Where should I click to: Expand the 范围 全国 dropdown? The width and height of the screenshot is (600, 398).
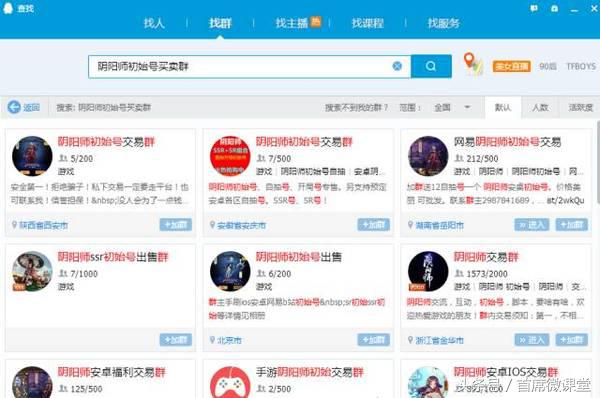point(452,108)
